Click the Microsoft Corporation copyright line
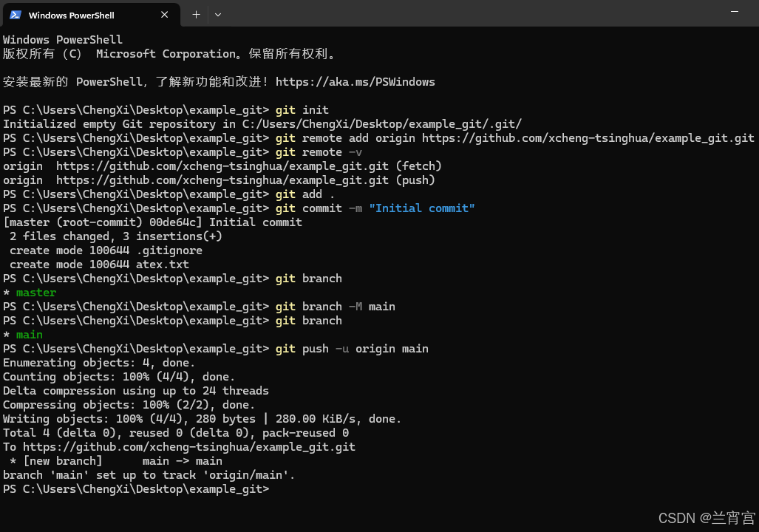This screenshot has height=532, width=759. coord(169,54)
